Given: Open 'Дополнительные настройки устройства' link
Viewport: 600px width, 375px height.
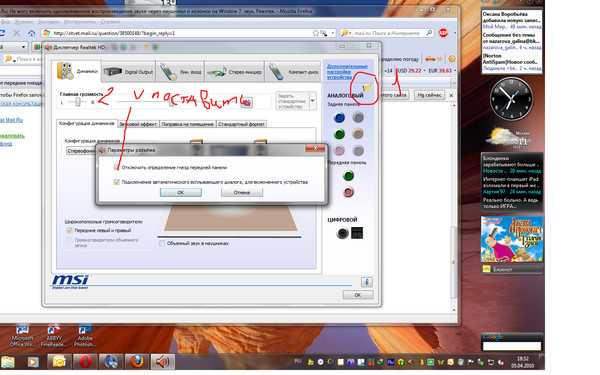Looking at the screenshot, I should 347,72.
